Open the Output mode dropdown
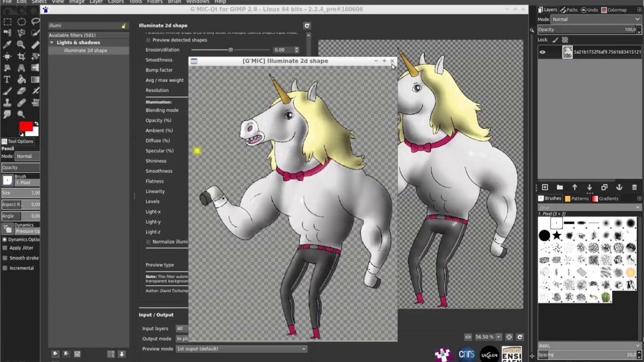 [182, 339]
